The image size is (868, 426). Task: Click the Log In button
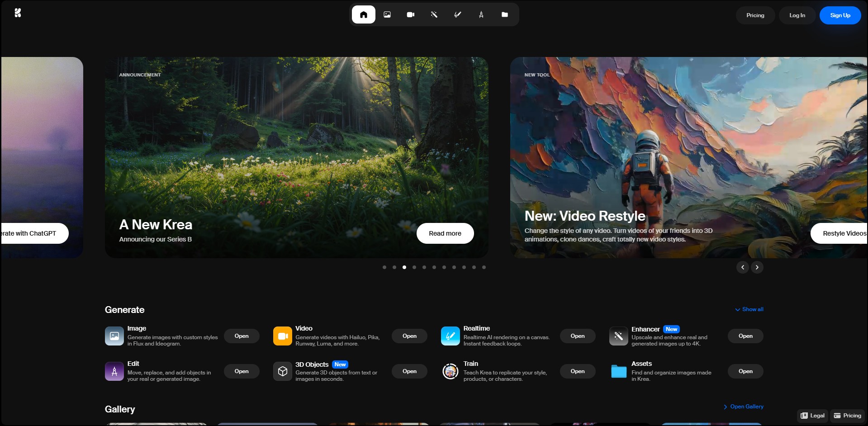click(797, 15)
